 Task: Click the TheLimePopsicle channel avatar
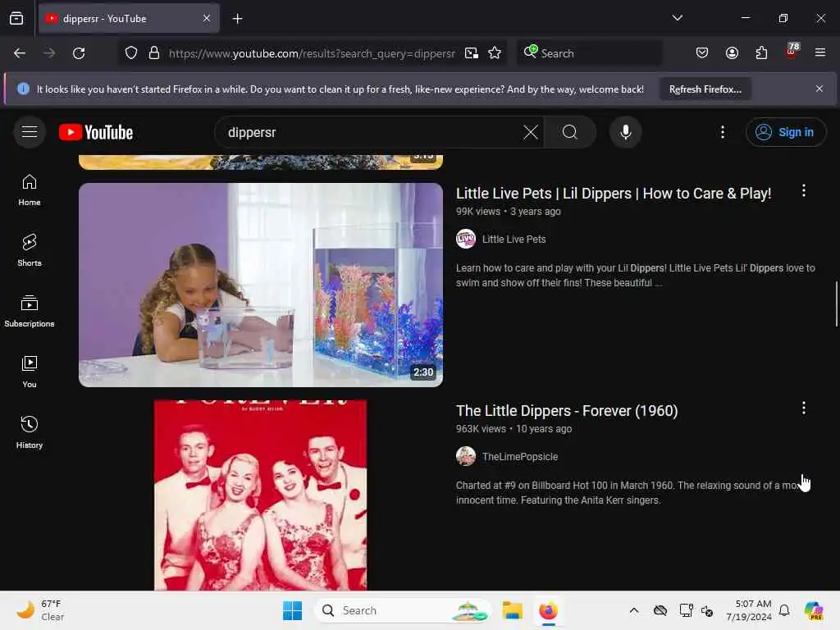pyautogui.click(x=466, y=456)
